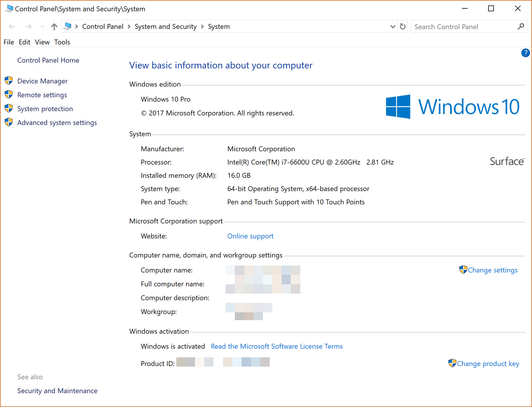Viewport: 532px width, 407px height.
Task: Minimize the System window
Action: (x=465, y=9)
